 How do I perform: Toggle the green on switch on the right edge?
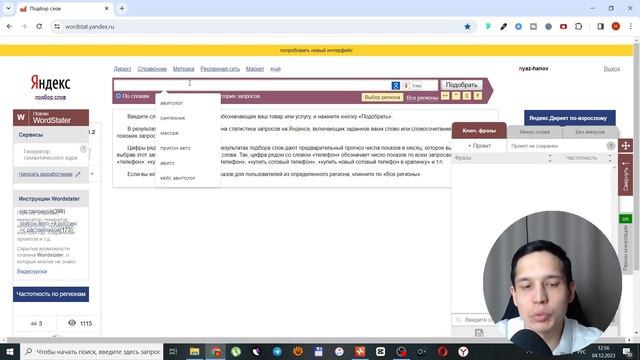point(625,219)
